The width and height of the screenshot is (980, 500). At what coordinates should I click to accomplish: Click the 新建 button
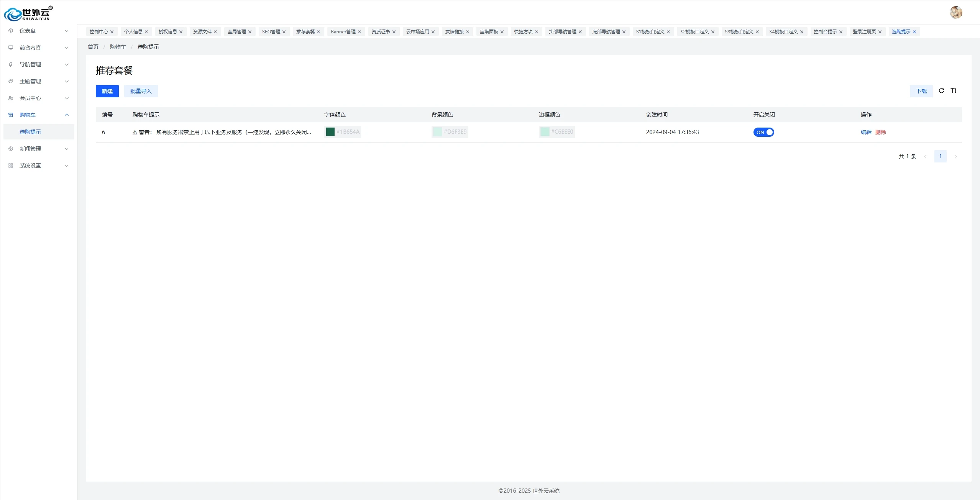pos(107,91)
